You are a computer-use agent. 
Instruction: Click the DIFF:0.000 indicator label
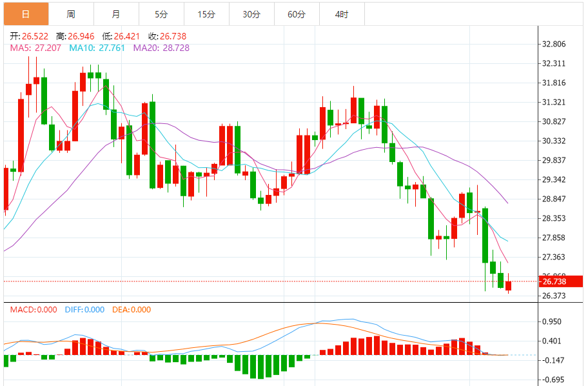click(x=84, y=310)
